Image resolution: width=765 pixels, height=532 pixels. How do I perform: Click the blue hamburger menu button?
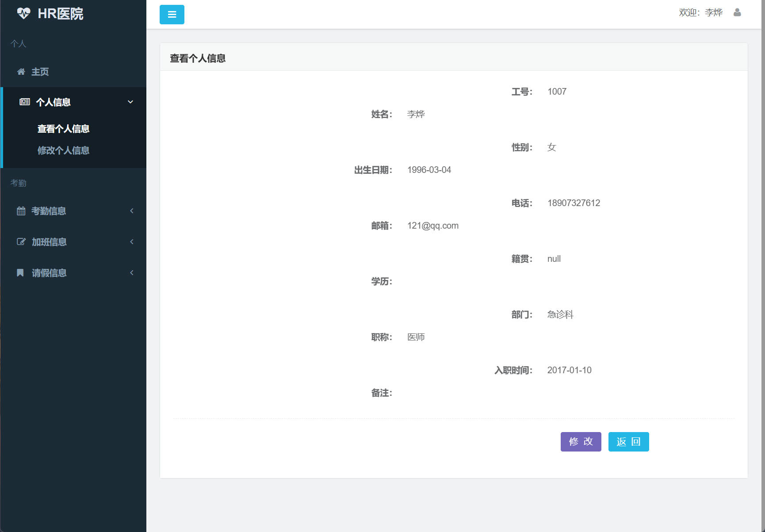coord(172,14)
